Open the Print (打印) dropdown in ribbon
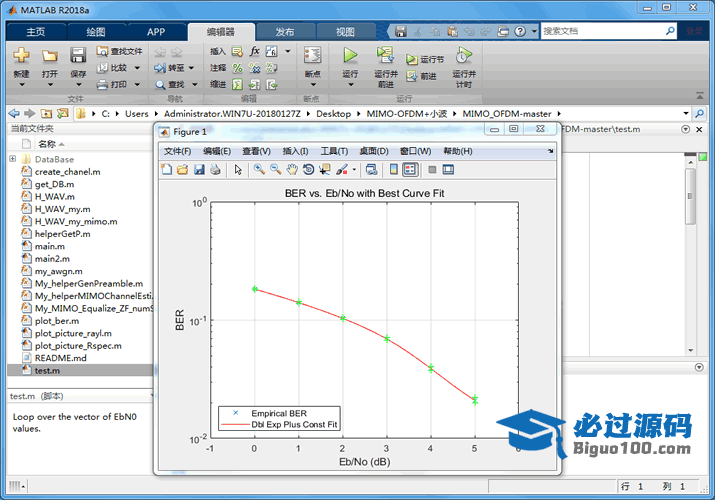This screenshot has height=500, width=715. tap(135, 85)
